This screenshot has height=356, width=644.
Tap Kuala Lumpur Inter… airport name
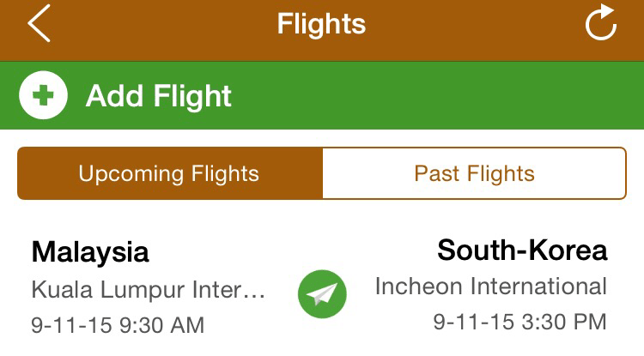(x=148, y=291)
